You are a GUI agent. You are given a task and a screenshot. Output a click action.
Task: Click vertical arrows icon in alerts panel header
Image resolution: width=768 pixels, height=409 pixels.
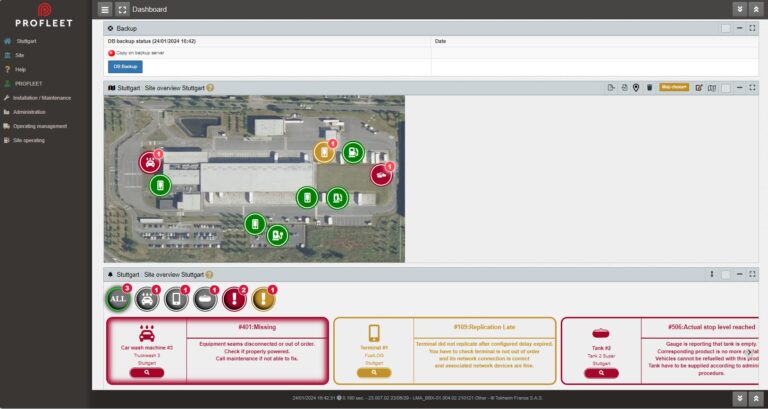(x=712, y=274)
